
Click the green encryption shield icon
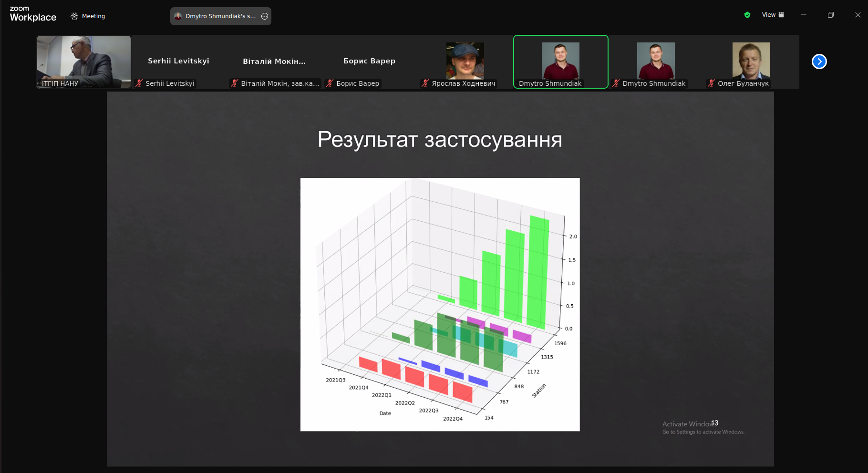[747, 15]
